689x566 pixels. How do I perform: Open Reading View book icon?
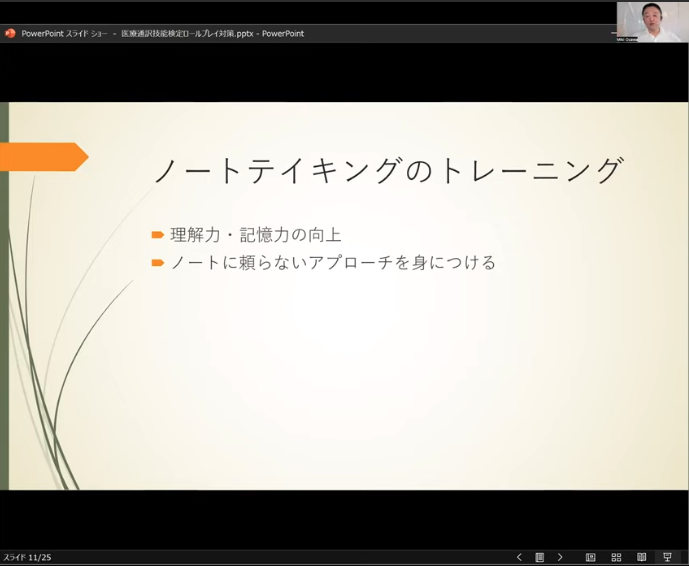(642, 557)
